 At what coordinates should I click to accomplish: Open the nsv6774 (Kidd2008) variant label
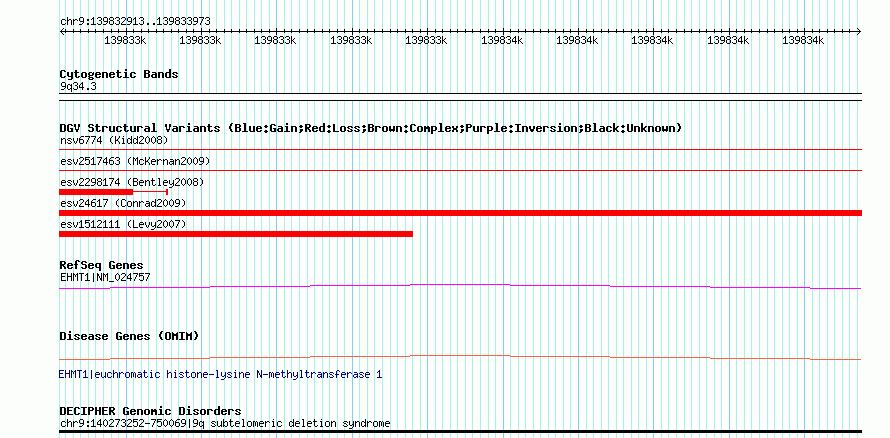click(x=114, y=140)
